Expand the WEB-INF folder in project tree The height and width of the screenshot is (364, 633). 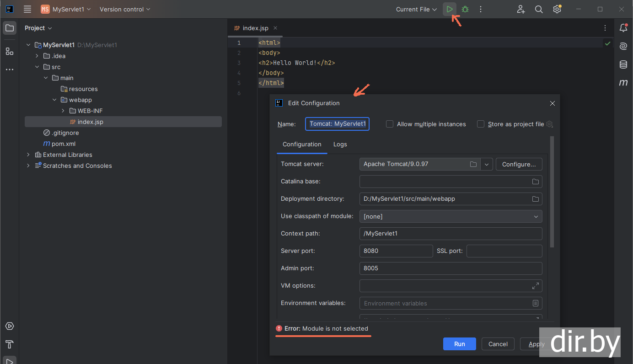(63, 111)
